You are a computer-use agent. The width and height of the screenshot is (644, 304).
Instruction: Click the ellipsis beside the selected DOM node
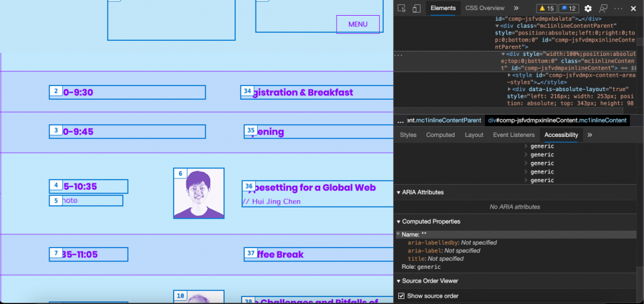click(x=398, y=54)
